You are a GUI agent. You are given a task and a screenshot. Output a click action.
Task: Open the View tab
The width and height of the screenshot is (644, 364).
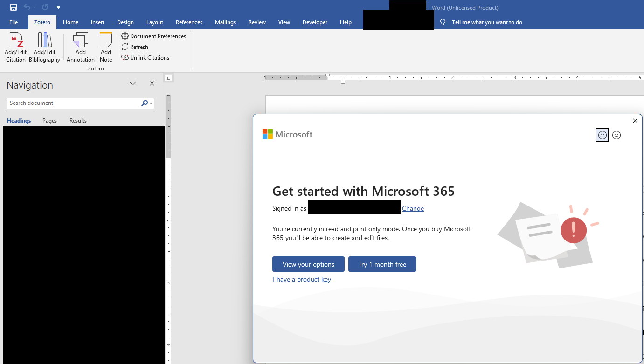[x=284, y=22]
